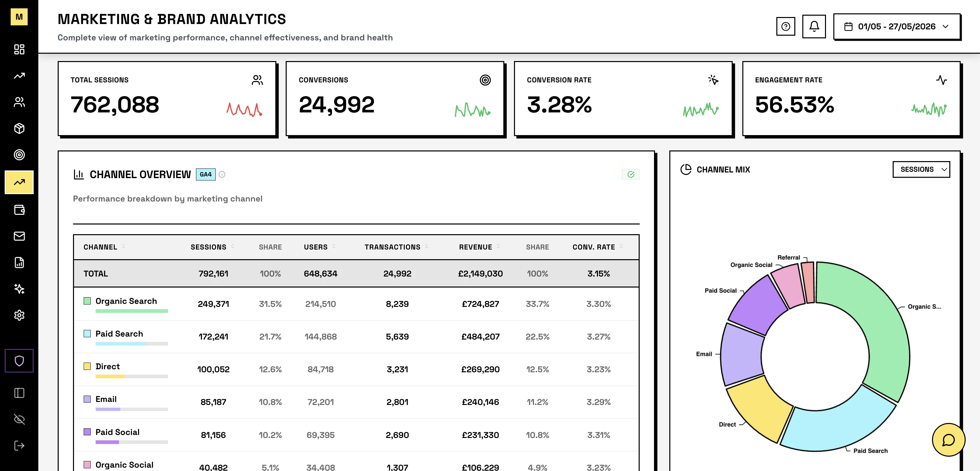Image resolution: width=980 pixels, height=471 pixels.
Task: Click the Engagement Rate 56.53% card
Action: 851,99
